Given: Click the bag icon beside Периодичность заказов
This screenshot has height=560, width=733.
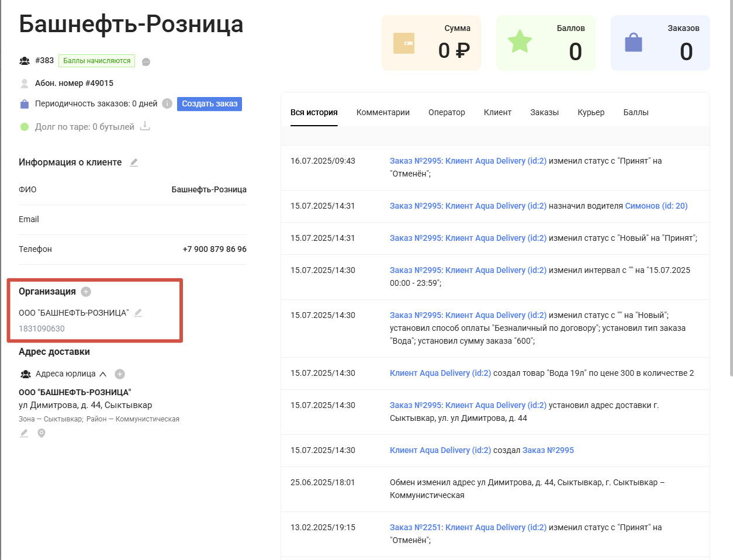Looking at the screenshot, I should pyautogui.click(x=25, y=104).
